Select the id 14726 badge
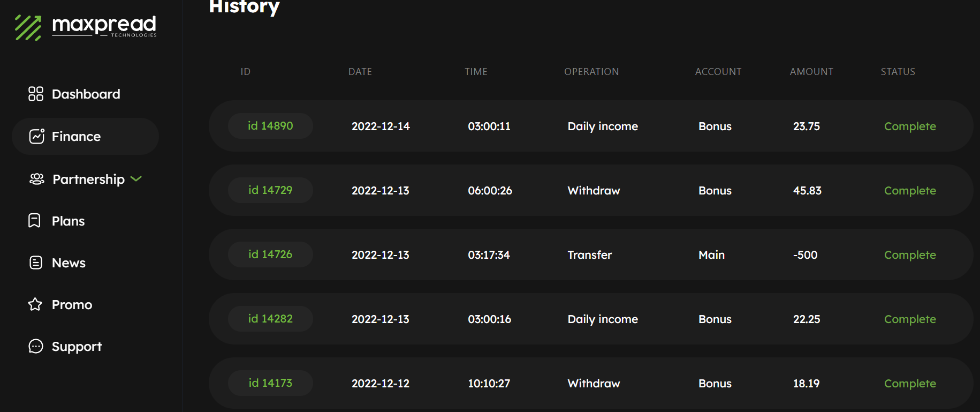The width and height of the screenshot is (980, 412). (270, 254)
